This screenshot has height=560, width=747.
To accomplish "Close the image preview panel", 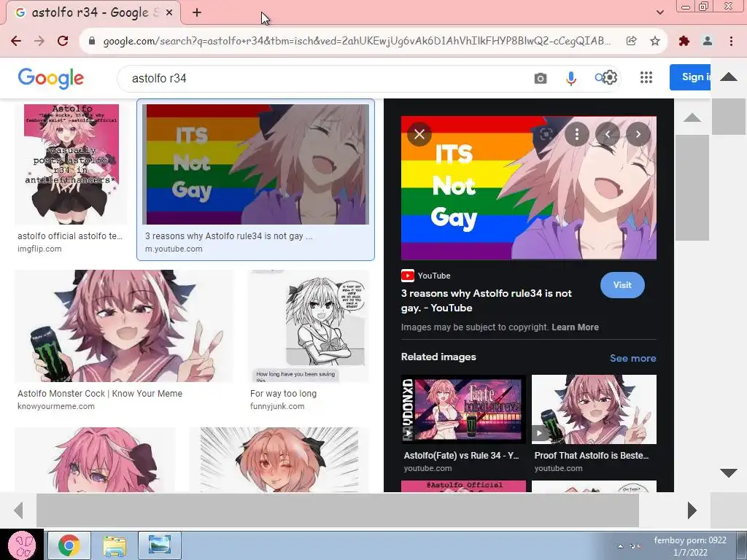I will coord(419,134).
